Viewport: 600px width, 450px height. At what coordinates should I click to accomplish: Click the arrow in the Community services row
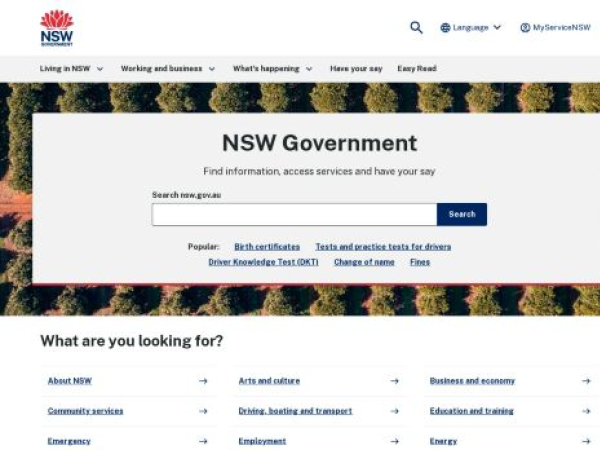point(203,411)
